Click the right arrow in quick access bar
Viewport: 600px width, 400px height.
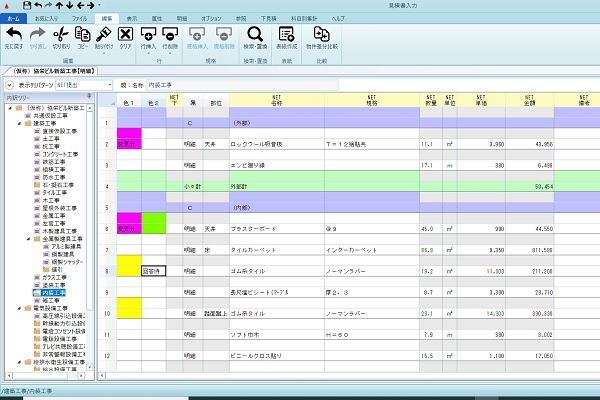(x=91, y=5)
